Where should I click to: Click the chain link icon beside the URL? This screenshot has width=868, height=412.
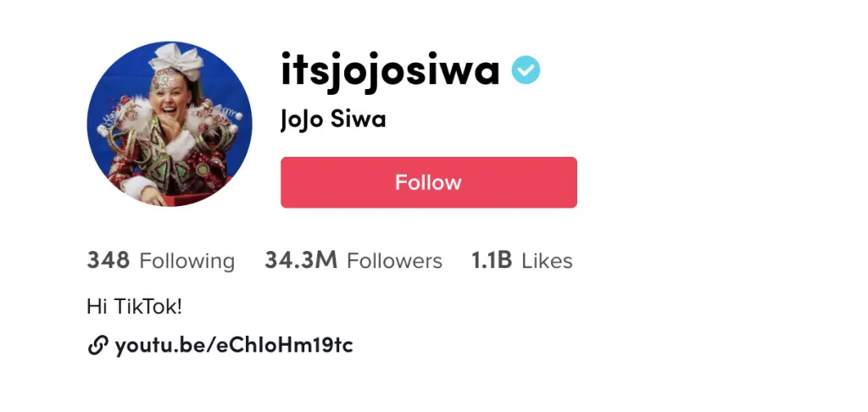click(x=97, y=346)
